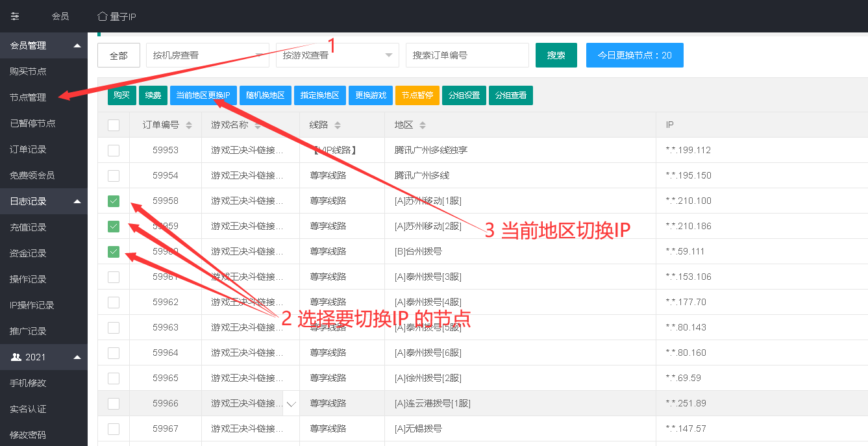Open 节点管理 in the sidebar

pyautogui.click(x=28, y=97)
